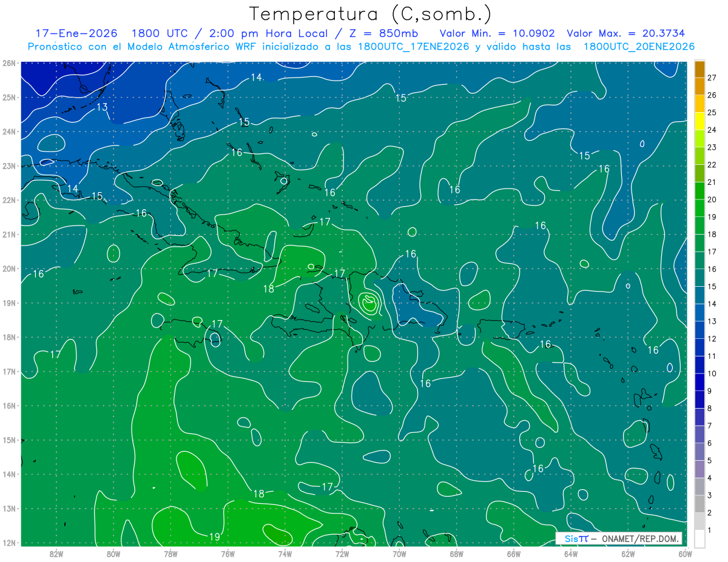Select the date "17-Ene-2026" in the header
The image size is (728, 562).
click(77, 33)
